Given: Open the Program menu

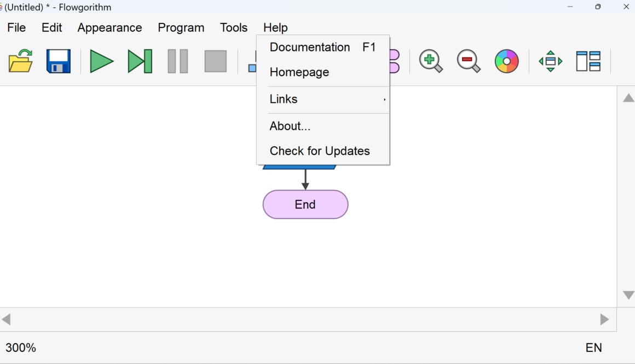Looking at the screenshot, I should (181, 27).
